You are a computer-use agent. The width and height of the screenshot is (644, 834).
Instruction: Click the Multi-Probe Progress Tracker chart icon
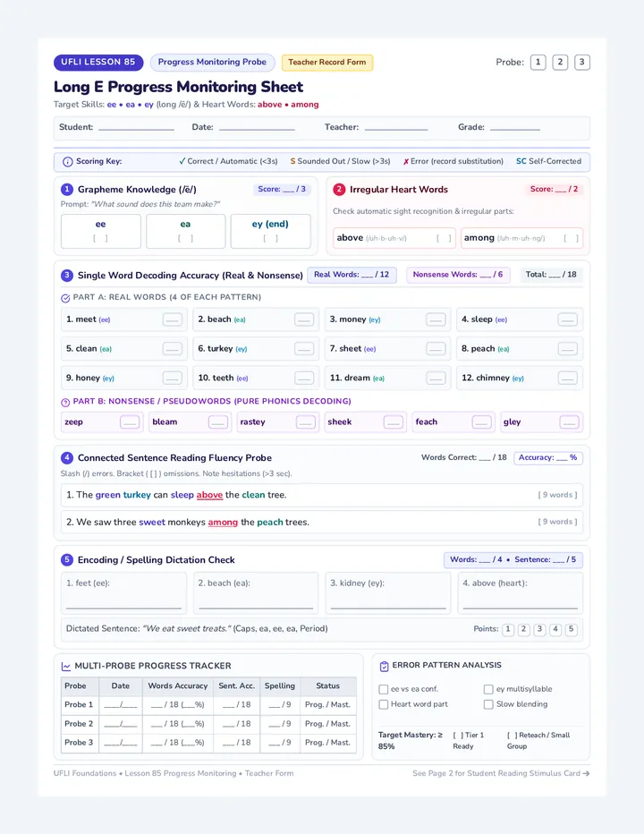(66, 667)
